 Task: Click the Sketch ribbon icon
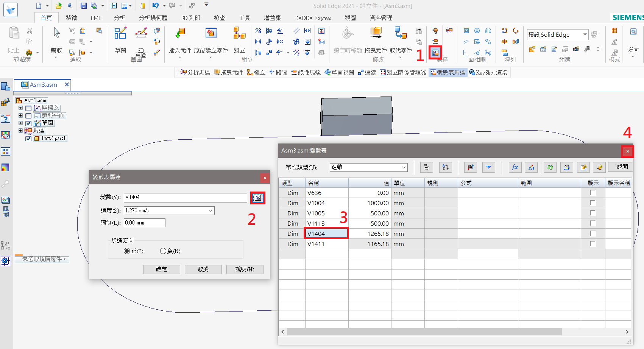(x=120, y=33)
